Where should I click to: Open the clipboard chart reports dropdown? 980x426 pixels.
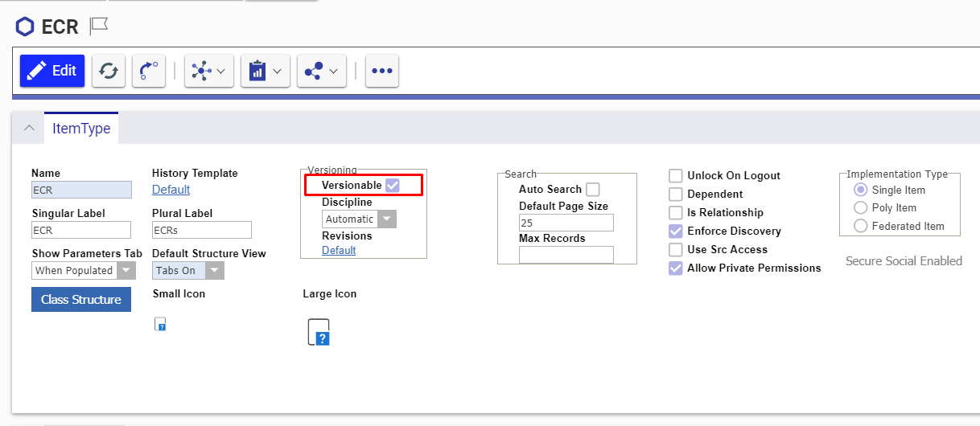click(x=265, y=71)
